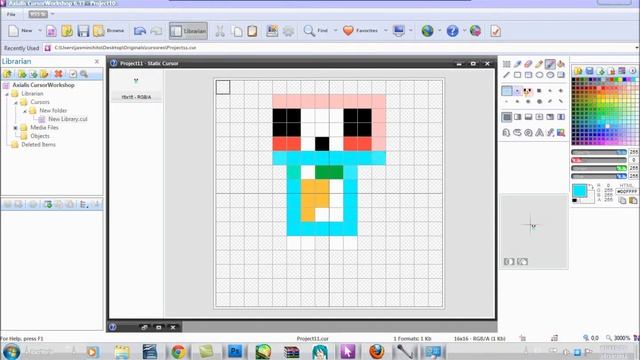The height and width of the screenshot is (360, 640).
Task: Select the Eraser tool
Action: click(x=528, y=64)
